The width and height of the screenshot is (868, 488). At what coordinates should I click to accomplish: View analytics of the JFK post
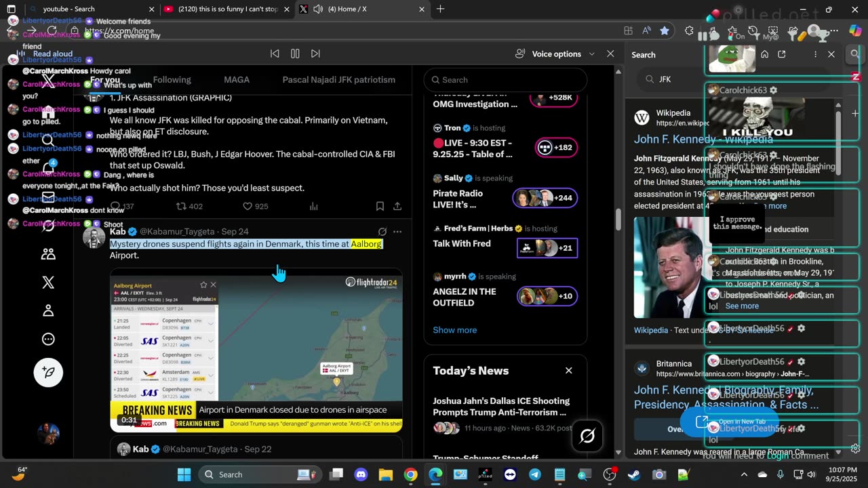[x=314, y=206]
